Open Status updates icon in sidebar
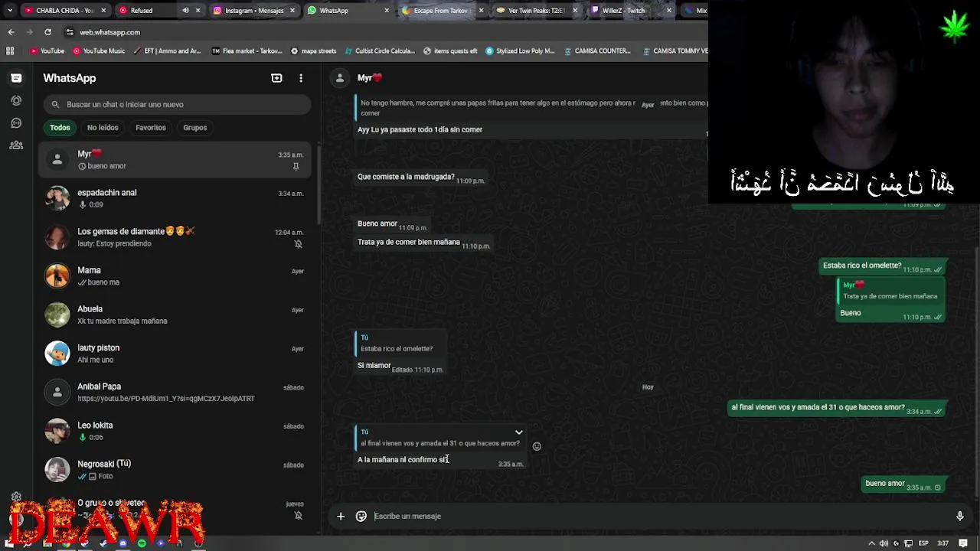The height and width of the screenshot is (551, 980). pos(16,100)
